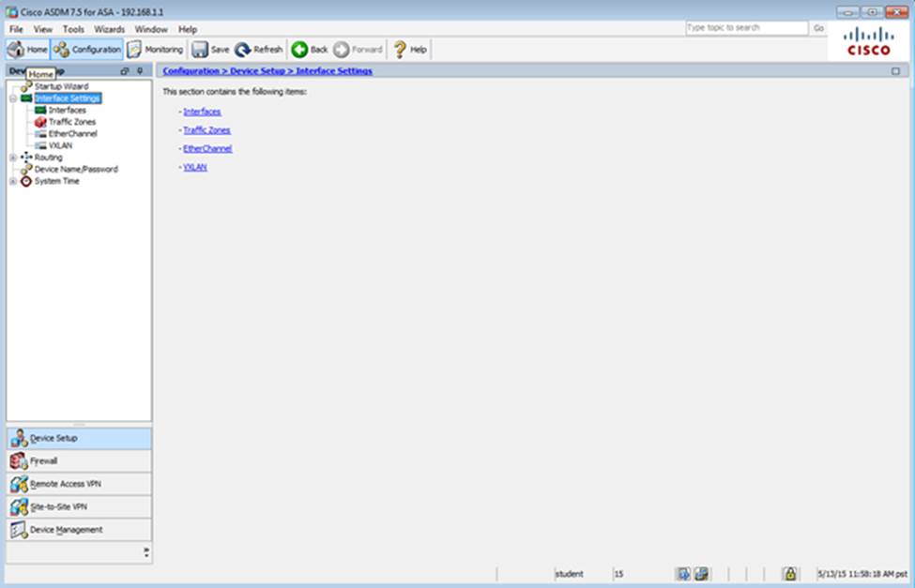Open the Wizards menu
Image resolution: width=915 pixels, height=588 pixels.
[109, 29]
